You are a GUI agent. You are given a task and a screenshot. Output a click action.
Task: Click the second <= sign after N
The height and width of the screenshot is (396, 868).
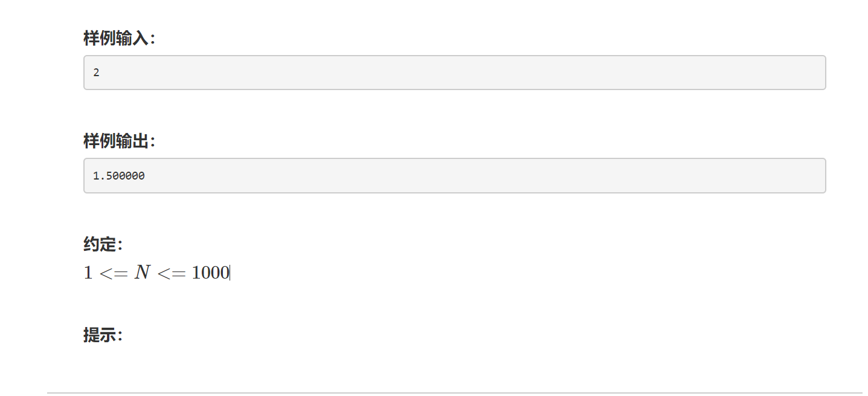[x=171, y=273]
